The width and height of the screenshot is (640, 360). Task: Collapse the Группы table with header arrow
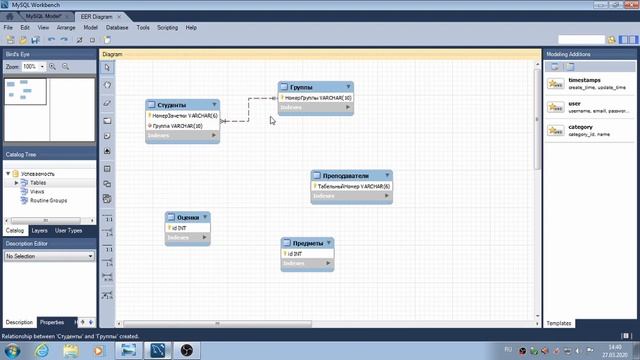(x=348, y=87)
